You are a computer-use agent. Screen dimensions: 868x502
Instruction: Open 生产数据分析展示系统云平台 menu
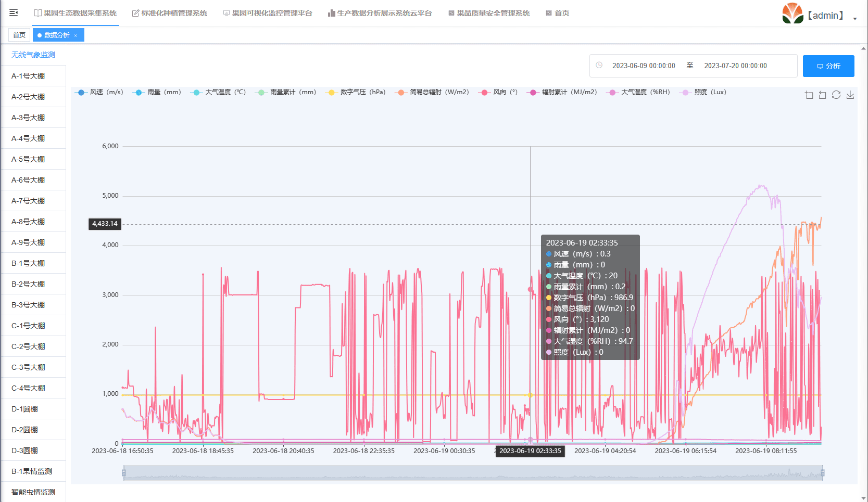380,13
